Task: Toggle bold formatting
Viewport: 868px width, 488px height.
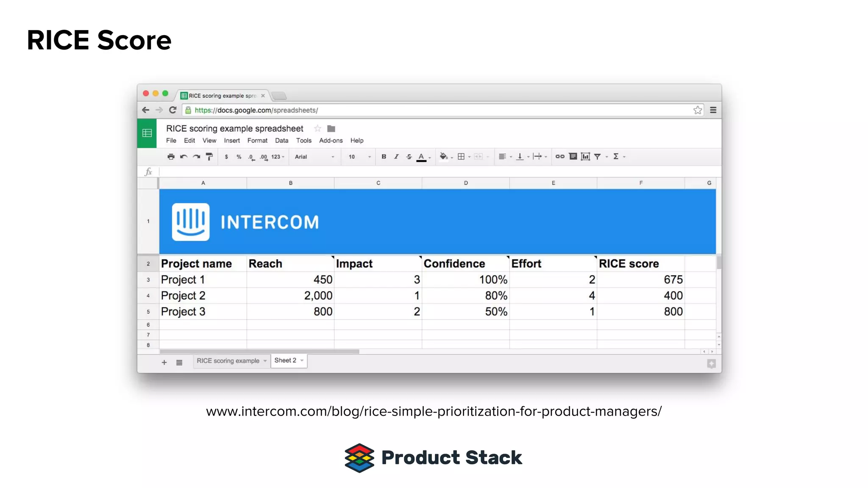Action: click(x=384, y=157)
